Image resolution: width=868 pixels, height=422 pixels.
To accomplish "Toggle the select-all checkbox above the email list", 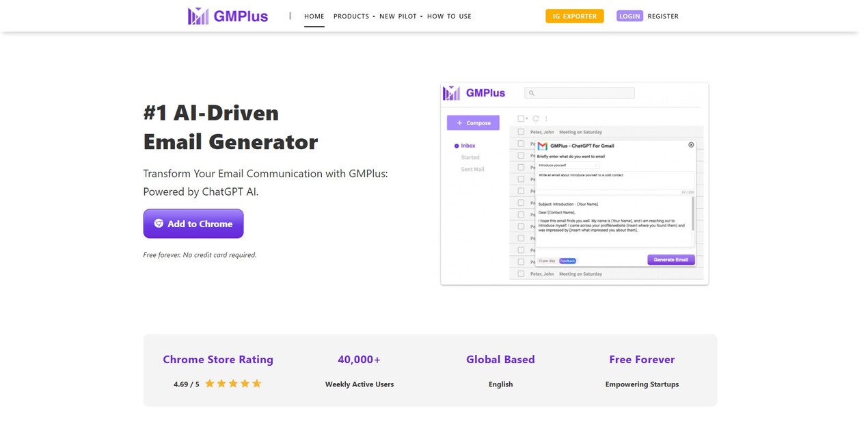I will tap(521, 118).
